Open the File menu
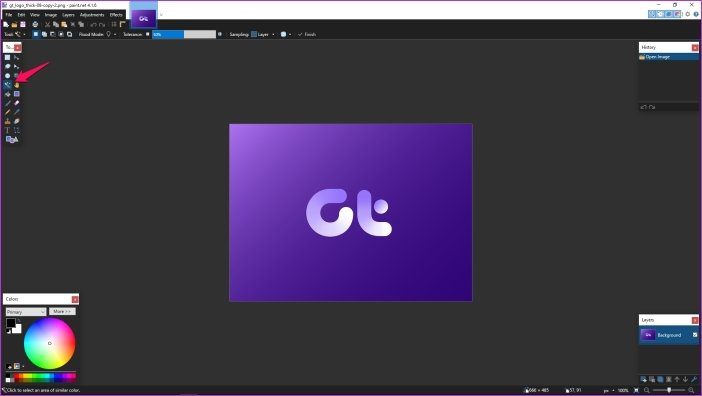 pos(9,15)
